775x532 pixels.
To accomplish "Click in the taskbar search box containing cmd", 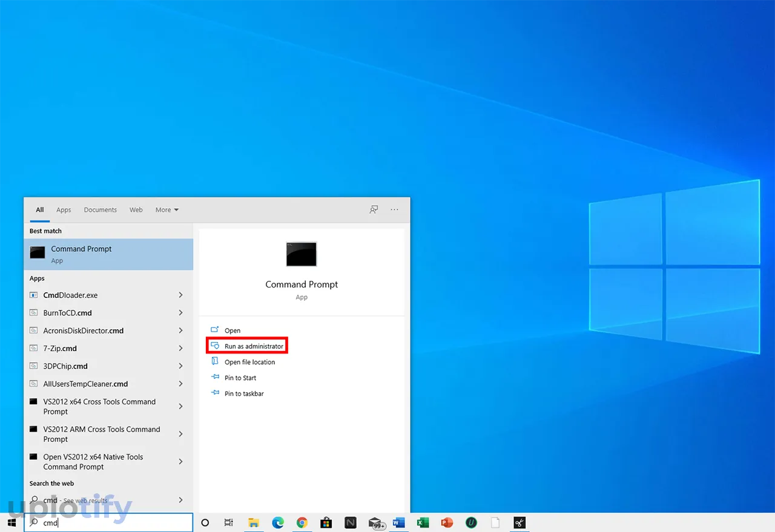I will click(108, 522).
